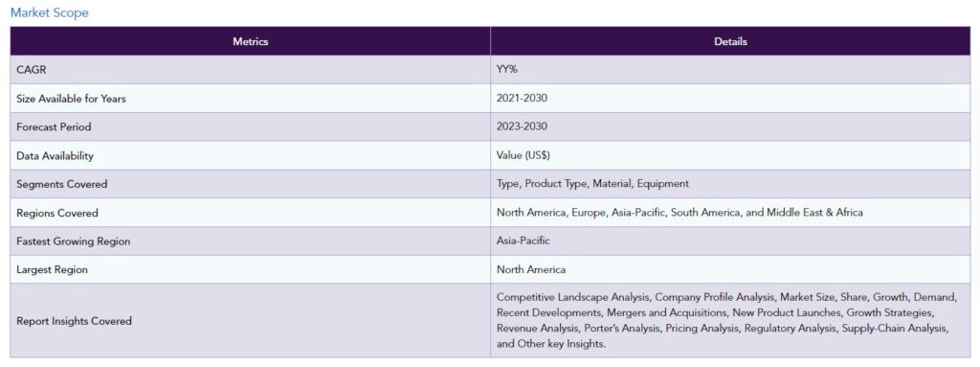Click the Market Scope heading
Image resolution: width=980 pixels, height=367 pixels.
coord(50,12)
